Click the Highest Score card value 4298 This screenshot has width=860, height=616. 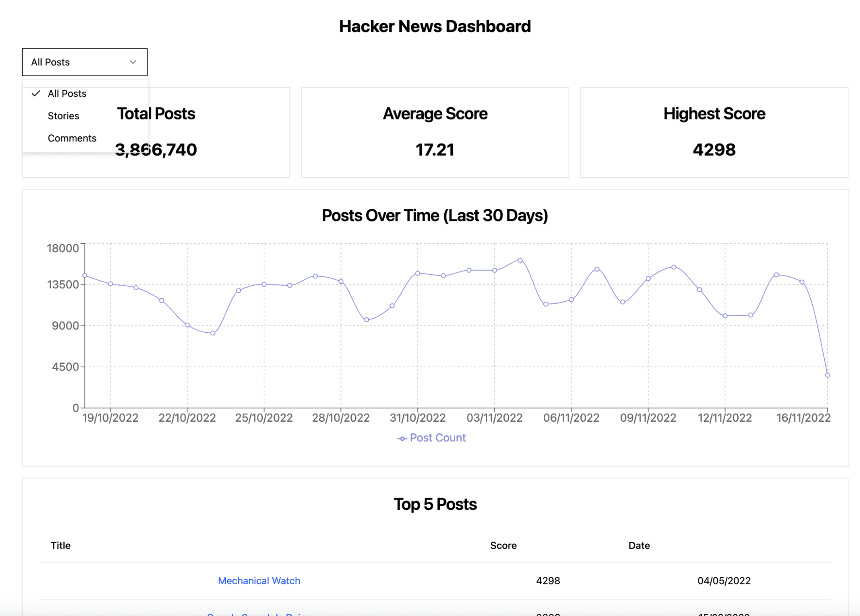(x=714, y=150)
